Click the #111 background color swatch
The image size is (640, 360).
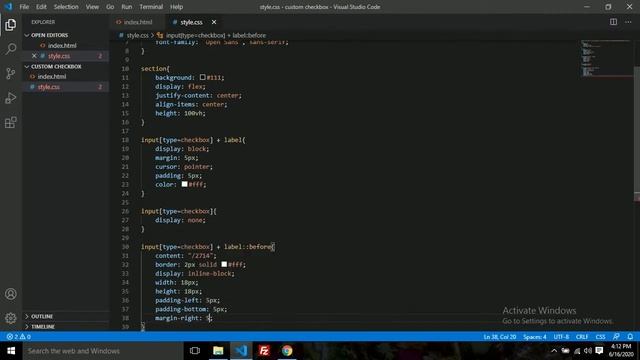point(202,77)
